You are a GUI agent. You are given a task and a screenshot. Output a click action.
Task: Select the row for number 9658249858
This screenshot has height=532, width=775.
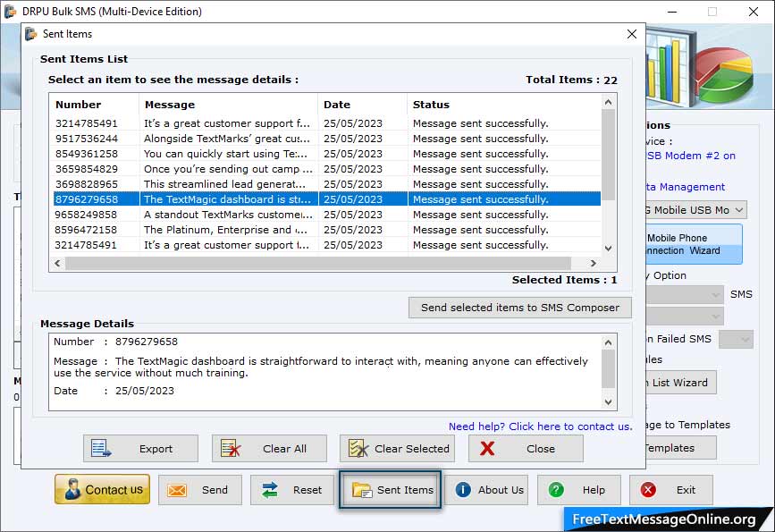point(326,215)
